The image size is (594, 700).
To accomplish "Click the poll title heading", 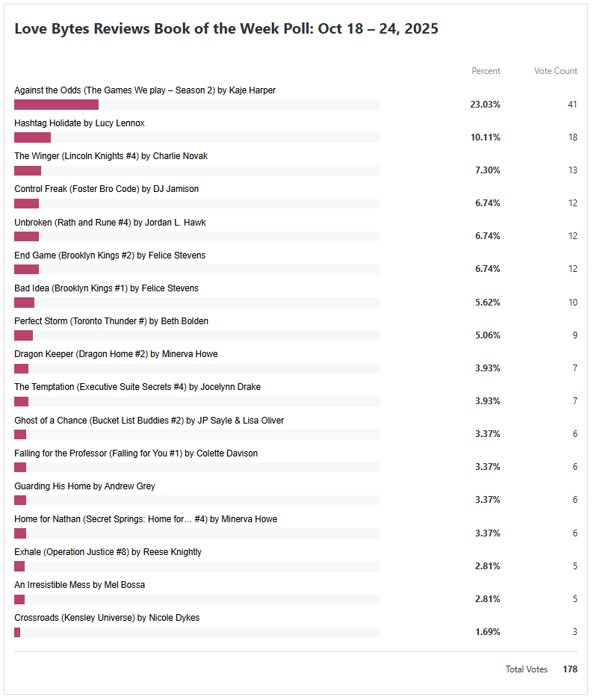I will 226,29.
